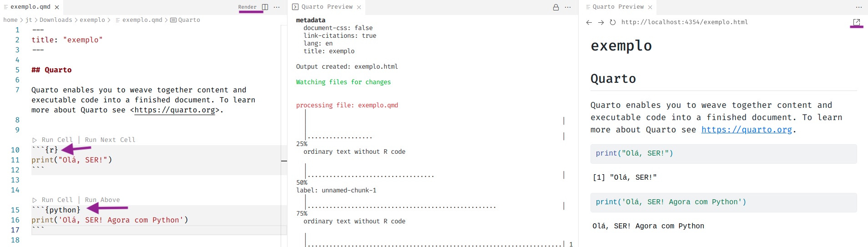The image size is (868, 247).
Task: Click 'jt' breadcrumb segment
Action: (x=29, y=20)
